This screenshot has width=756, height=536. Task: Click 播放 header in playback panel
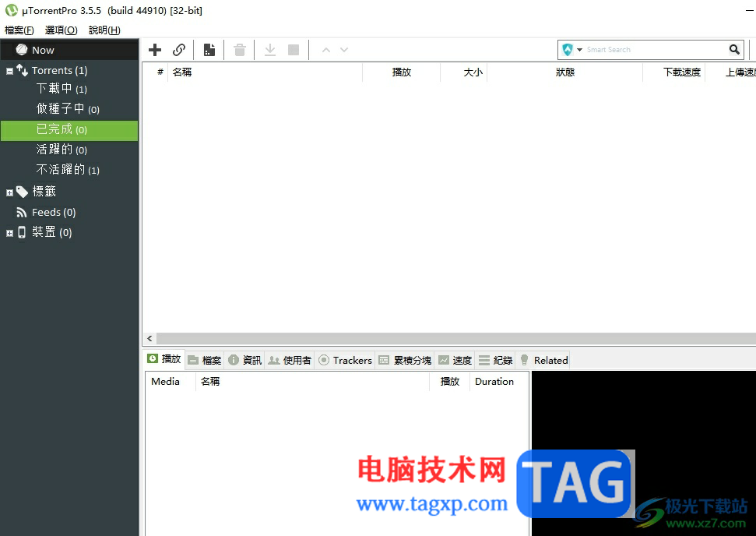point(450,382)
